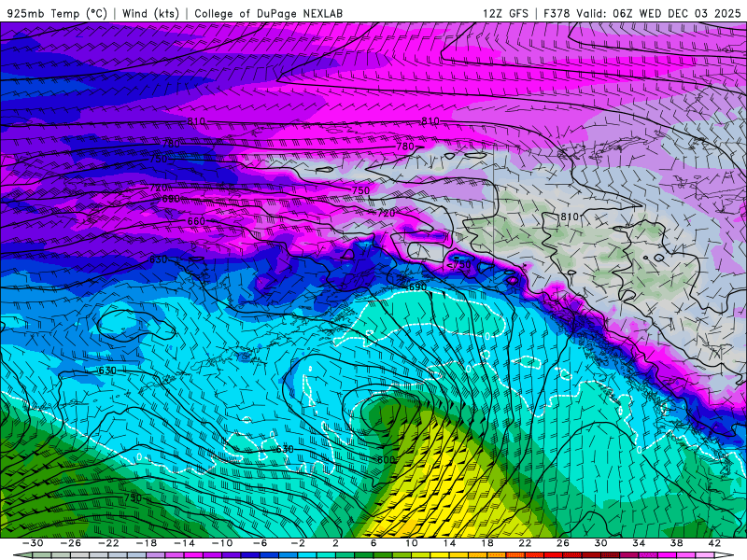747x560 pixels.
Task: Click the -10 colorbar tick label
Action: (x=222, y=543)
